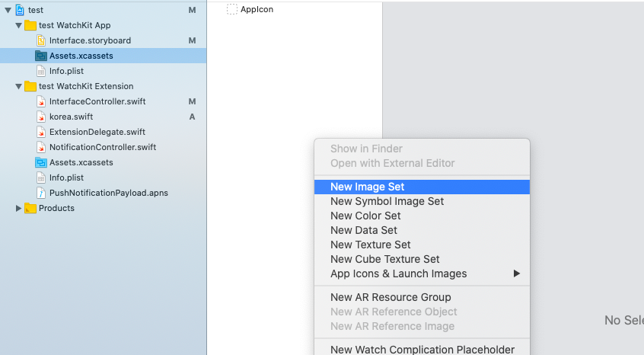Click the disabled Open with External Editor item
The height and width of the screenshot is (355, 644).
click(422, 163)
